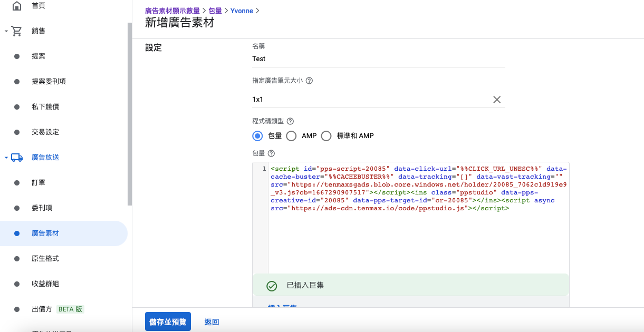This screenshot has width=644, height=332.
Task: Open 原生格式 menu item
Action: point(45,259)
